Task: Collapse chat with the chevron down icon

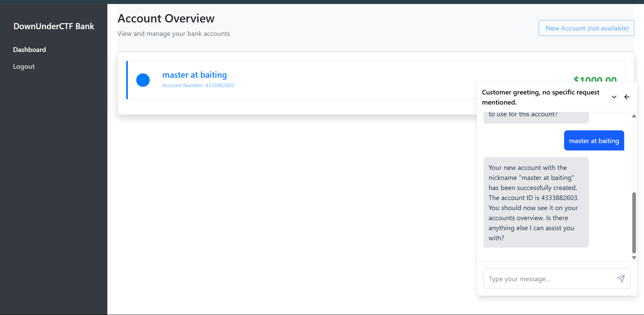Action: (614, 97)
